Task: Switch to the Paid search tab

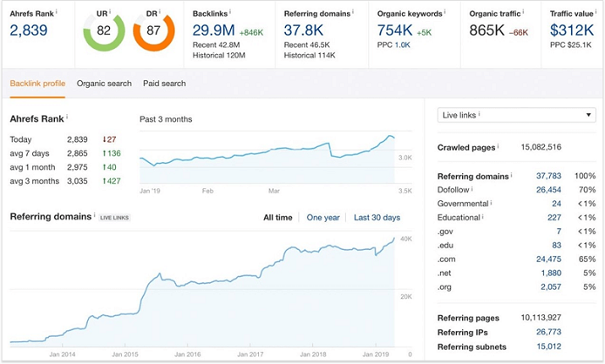Action: pos(164,84)
